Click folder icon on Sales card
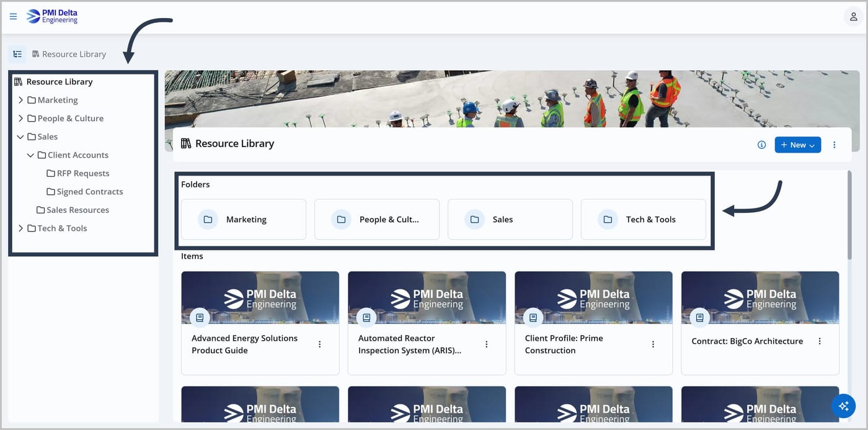Viewport: 868px width, 430px height. click(474, 219)
